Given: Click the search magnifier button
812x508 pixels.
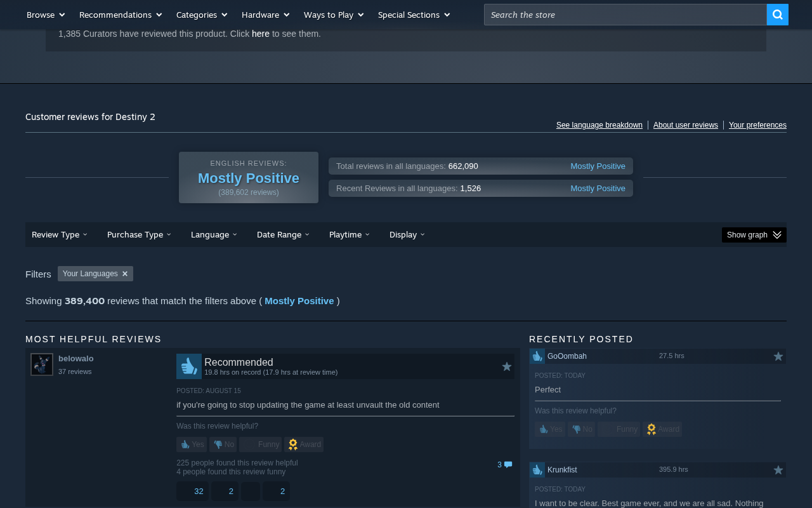Looking at the screenshot, I should (x=777, y=15).
